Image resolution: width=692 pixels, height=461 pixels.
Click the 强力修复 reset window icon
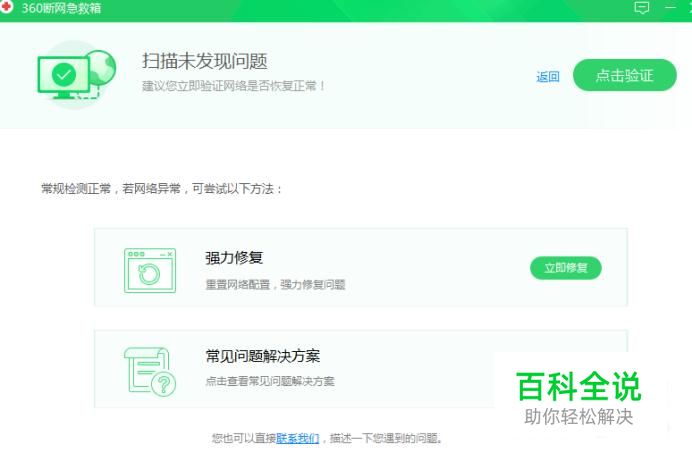(150, 270)
